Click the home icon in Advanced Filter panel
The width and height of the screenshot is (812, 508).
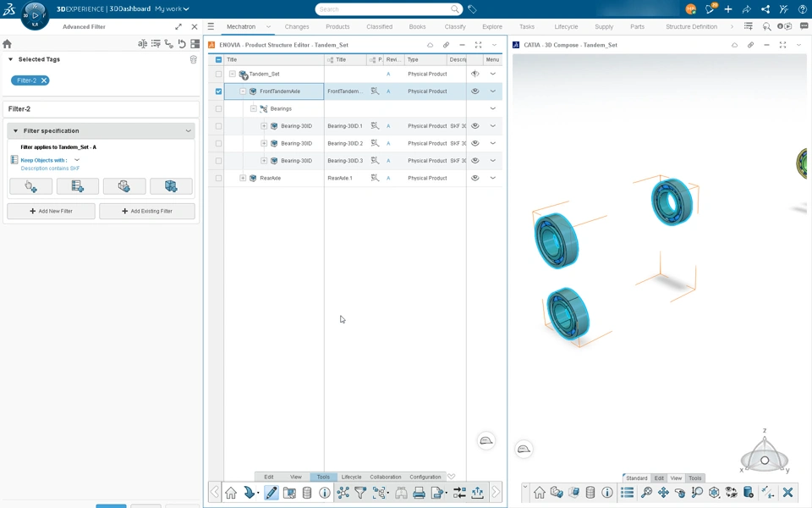pyautogui.click(x=8, y=44)
